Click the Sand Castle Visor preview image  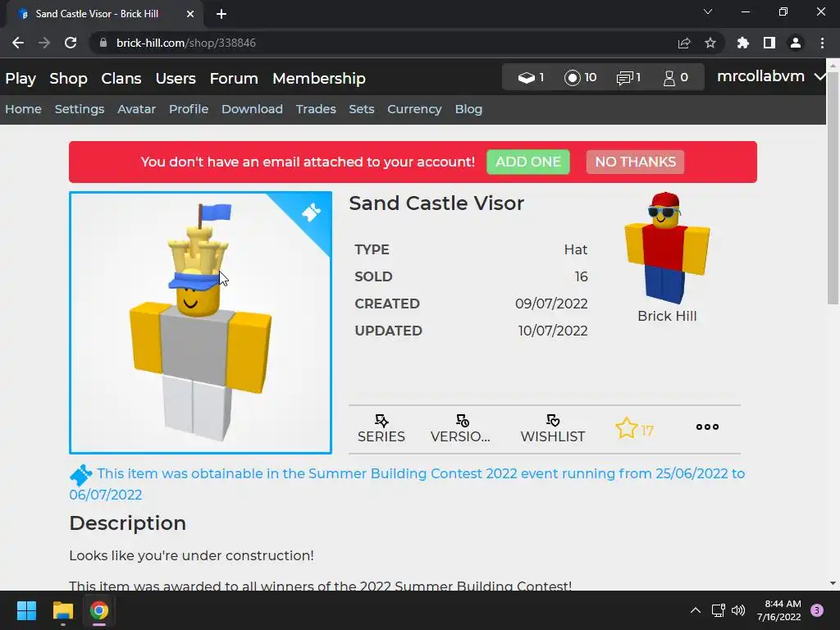click(x=200, y=322)
